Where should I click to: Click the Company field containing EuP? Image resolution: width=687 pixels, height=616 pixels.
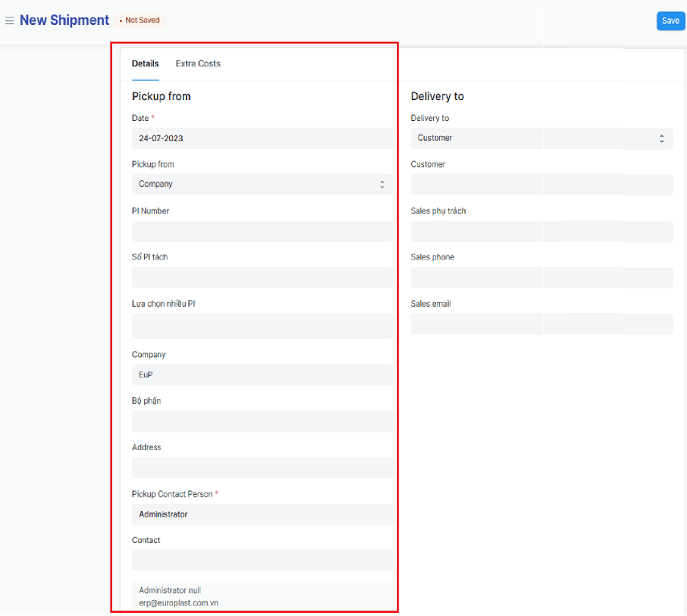pyautogui.click(x=262, y=375)
